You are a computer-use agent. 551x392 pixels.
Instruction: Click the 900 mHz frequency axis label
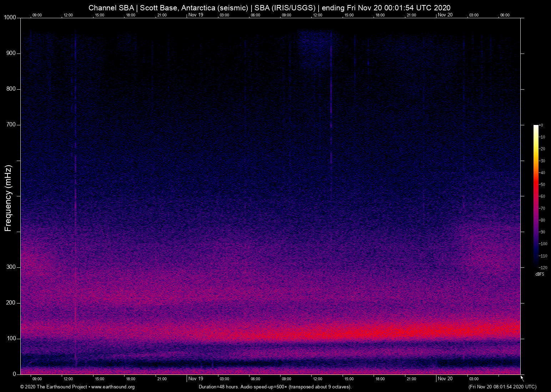tap(11, 53)
